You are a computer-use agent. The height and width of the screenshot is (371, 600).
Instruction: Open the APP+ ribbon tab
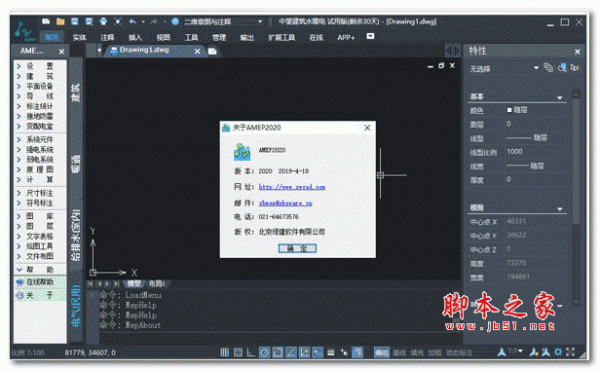(x=346, y=37)
